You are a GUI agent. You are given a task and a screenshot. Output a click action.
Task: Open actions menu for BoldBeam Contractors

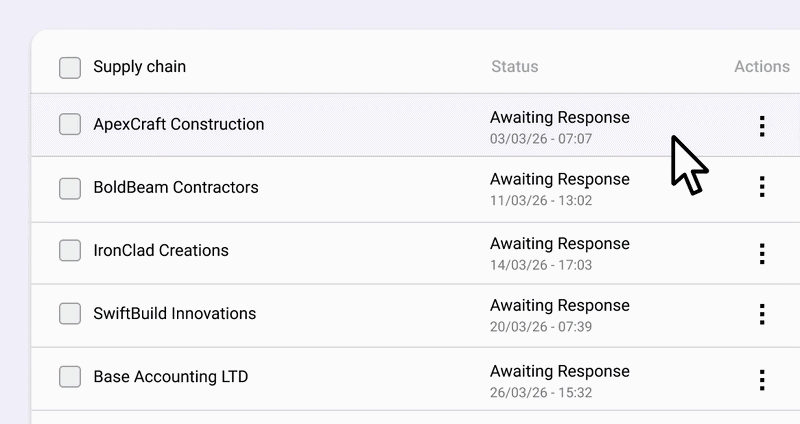(762, 187)
